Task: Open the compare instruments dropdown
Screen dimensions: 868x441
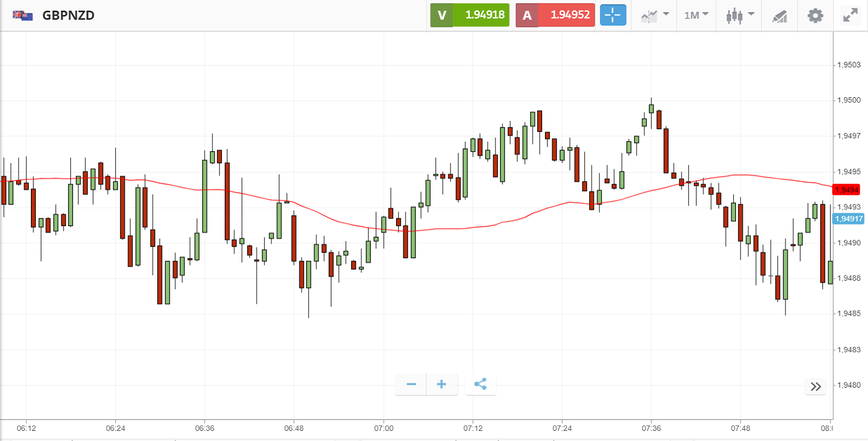Action: pyautogui.click(x=655, y=15)
